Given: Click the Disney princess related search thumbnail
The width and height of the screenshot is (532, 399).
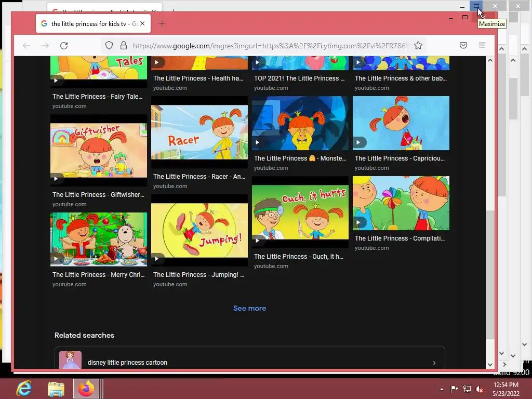Looking at the screenshot, I should pyautogui.click(x=70, y=360).
